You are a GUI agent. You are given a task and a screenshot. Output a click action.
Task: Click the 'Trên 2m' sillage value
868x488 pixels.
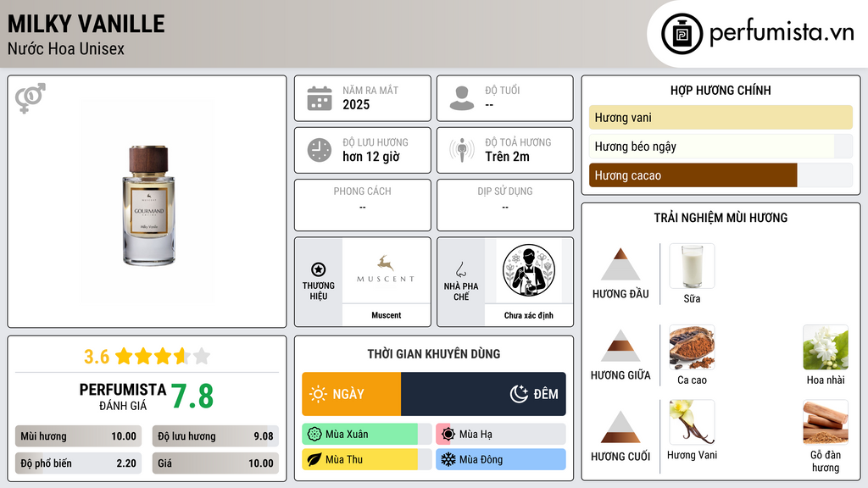point(507,157)
